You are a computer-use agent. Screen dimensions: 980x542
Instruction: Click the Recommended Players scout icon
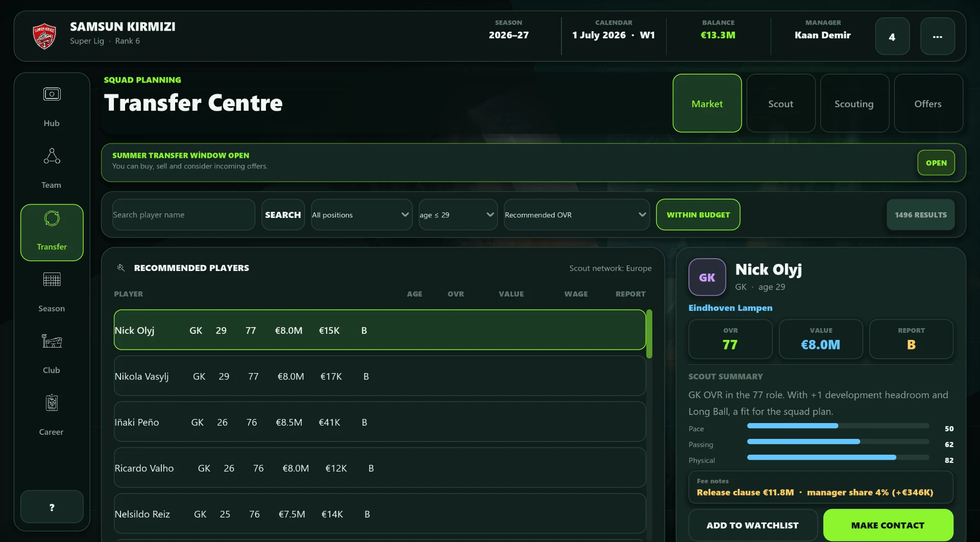pyautogui.click(x=121, y=268)
